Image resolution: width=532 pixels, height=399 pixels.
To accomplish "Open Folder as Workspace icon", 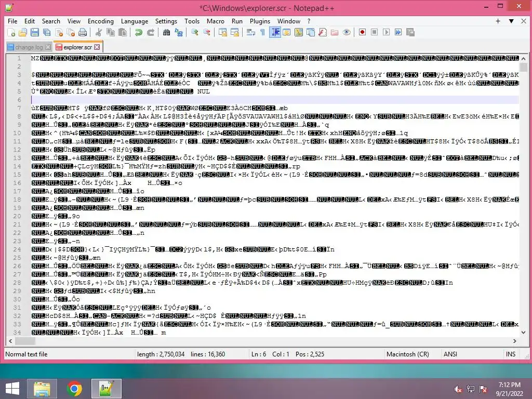I will 335,32.
